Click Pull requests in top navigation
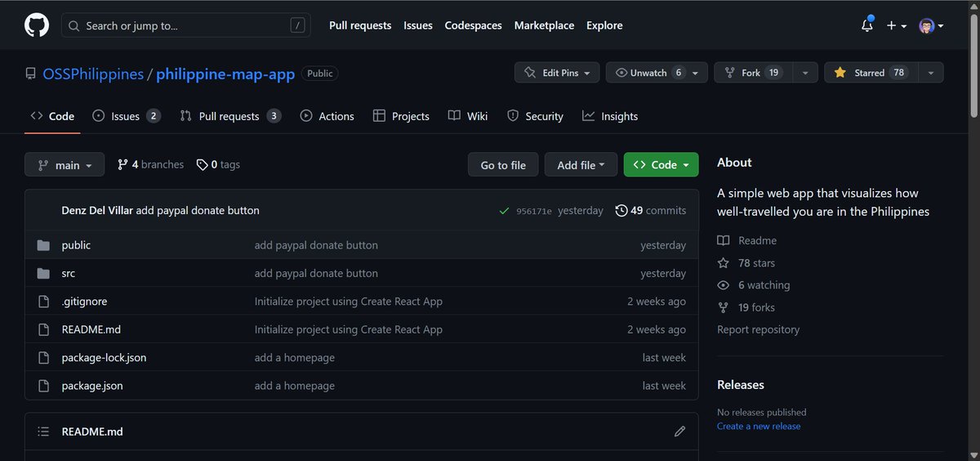The height and width of the screenshot is (461, 980). point(360,25)
